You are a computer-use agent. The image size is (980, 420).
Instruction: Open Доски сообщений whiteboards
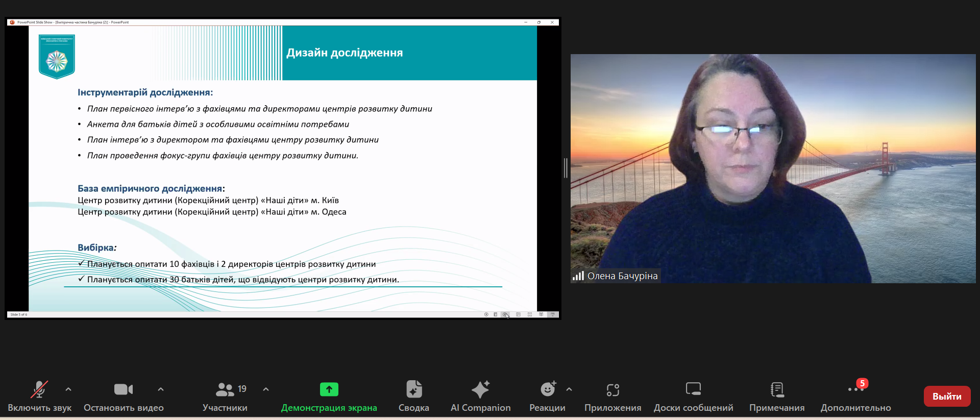[693, 396]
